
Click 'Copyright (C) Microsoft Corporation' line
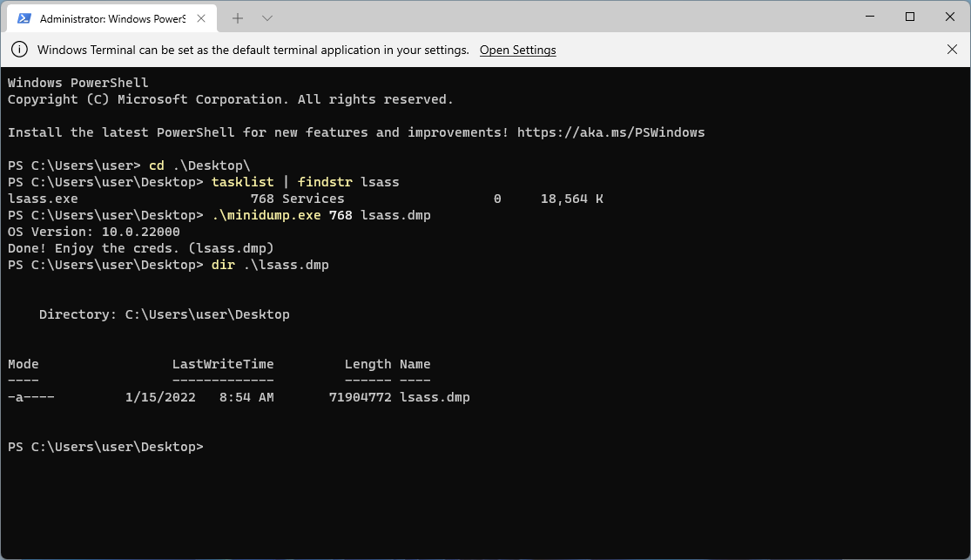tap(231, 100)
